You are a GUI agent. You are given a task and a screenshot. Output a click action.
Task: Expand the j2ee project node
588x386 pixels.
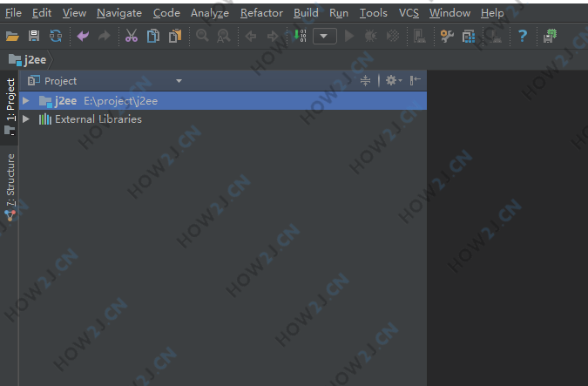point(26,100)
